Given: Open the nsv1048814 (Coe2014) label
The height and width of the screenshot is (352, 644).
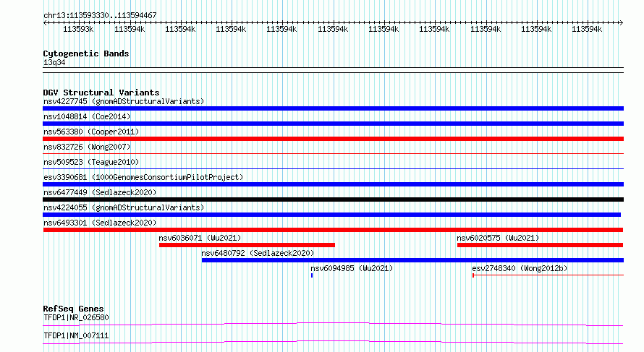Looking at the screenshot, I should (87, 116).
